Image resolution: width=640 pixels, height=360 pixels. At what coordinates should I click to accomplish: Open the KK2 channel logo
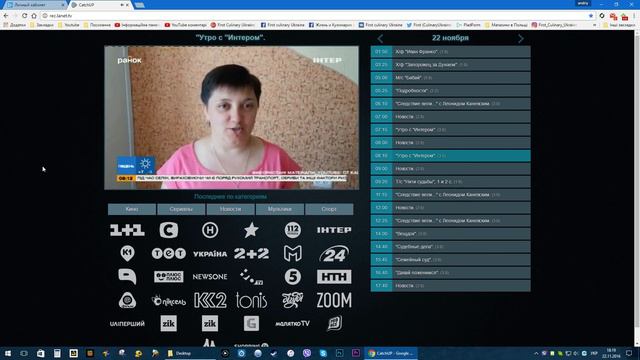(x=210, y=300)
